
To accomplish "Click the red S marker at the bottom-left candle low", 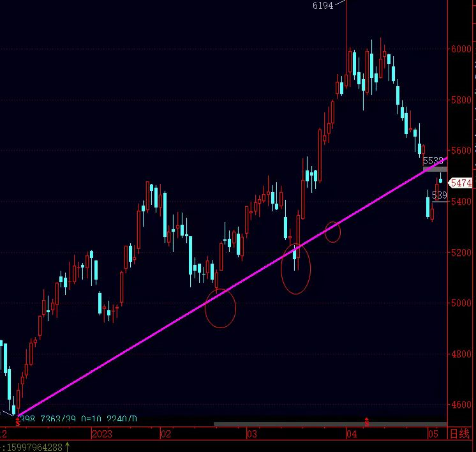I will [18, 421].
